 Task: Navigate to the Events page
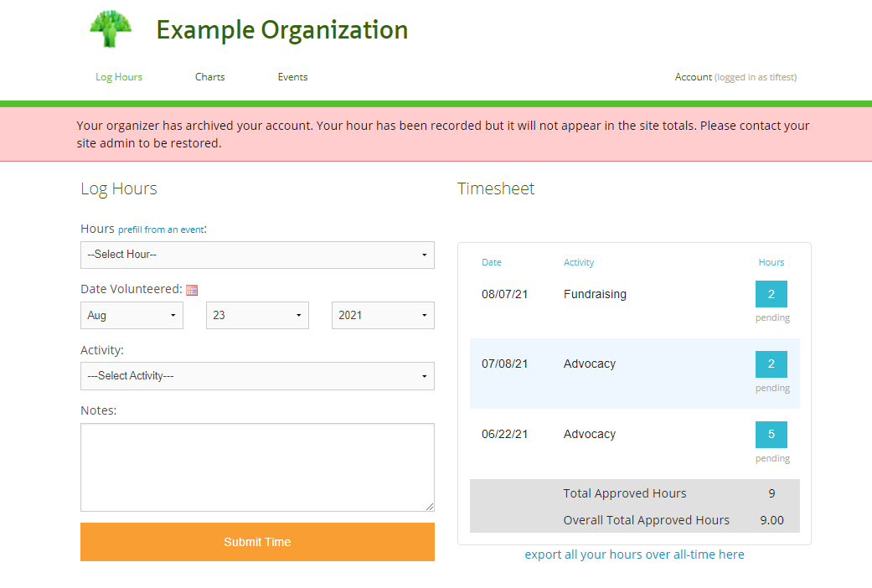[x=293, y=77]
